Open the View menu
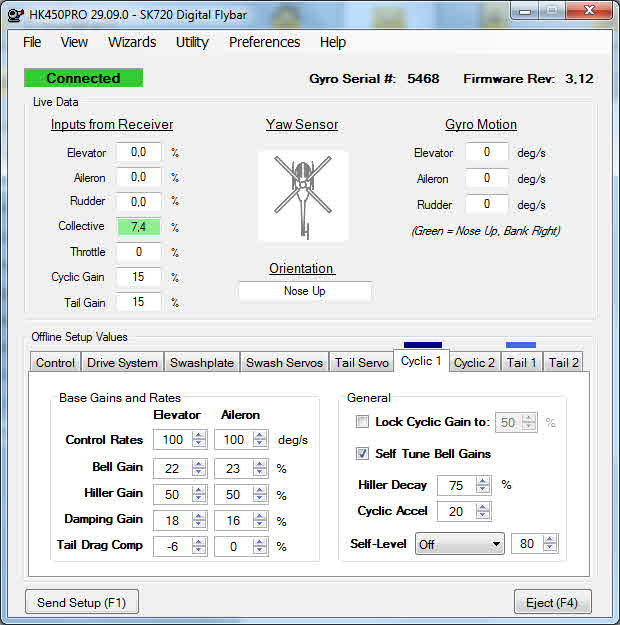The width and height of the screenshot is (620, 625). [x=74, y=42]
